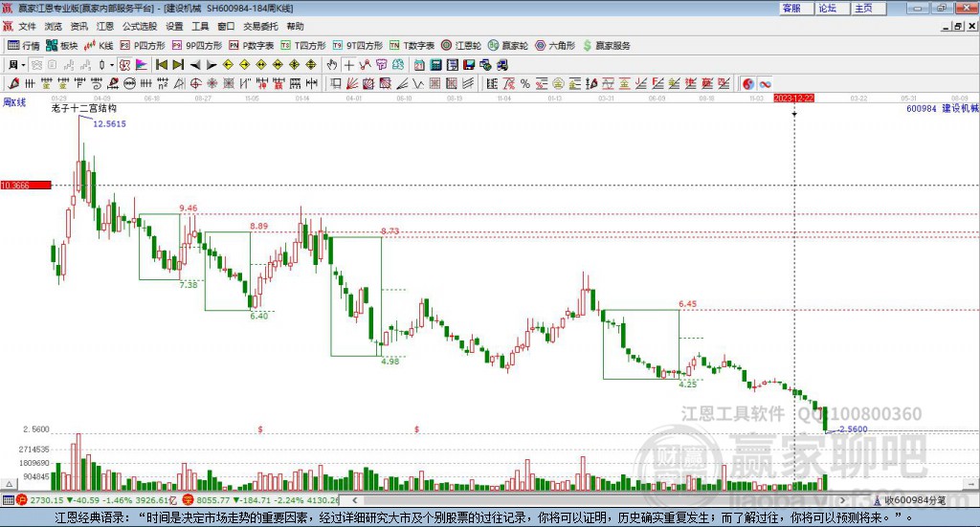The width and height of the screenshot is (980, 527).
Task: Open the 公式选股 menu
Action: click(140, 26)
